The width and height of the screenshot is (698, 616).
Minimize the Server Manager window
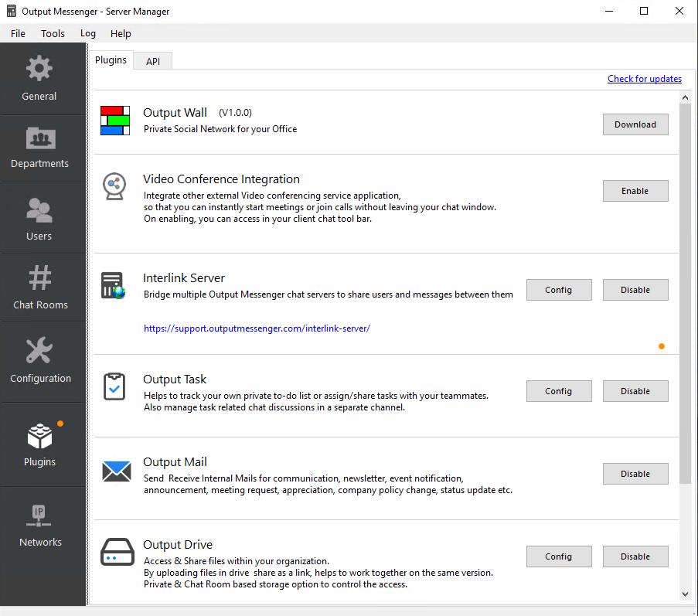(x=609, y=11)
